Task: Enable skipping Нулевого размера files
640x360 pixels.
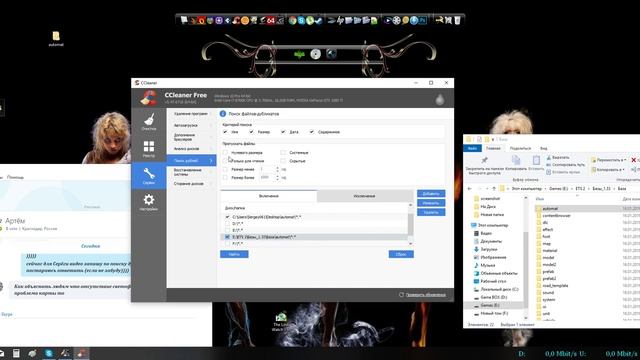Action: pyautogui.click(x=225, y=152)
